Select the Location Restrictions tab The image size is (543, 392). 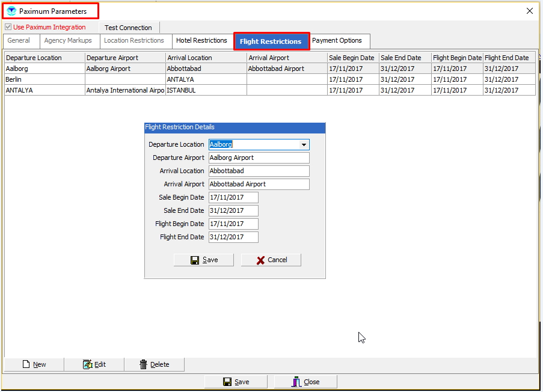(133, 41)
